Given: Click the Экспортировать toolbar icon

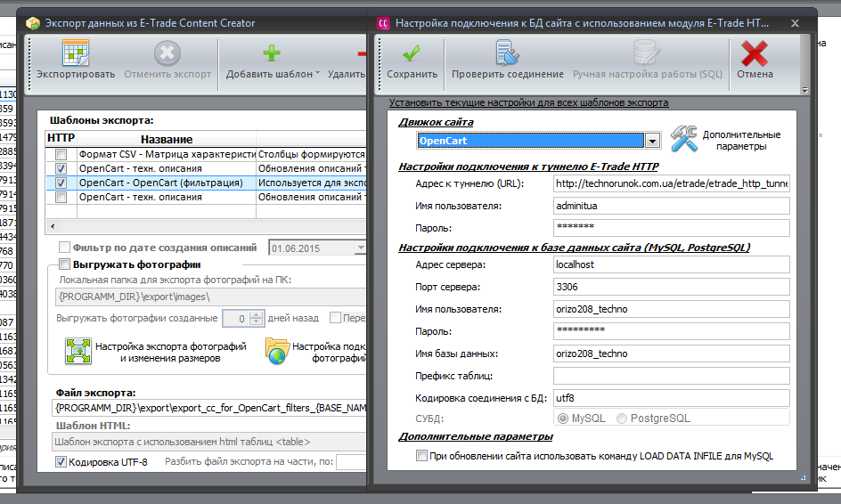Looking at the screenshot, I should click(76, 53).
